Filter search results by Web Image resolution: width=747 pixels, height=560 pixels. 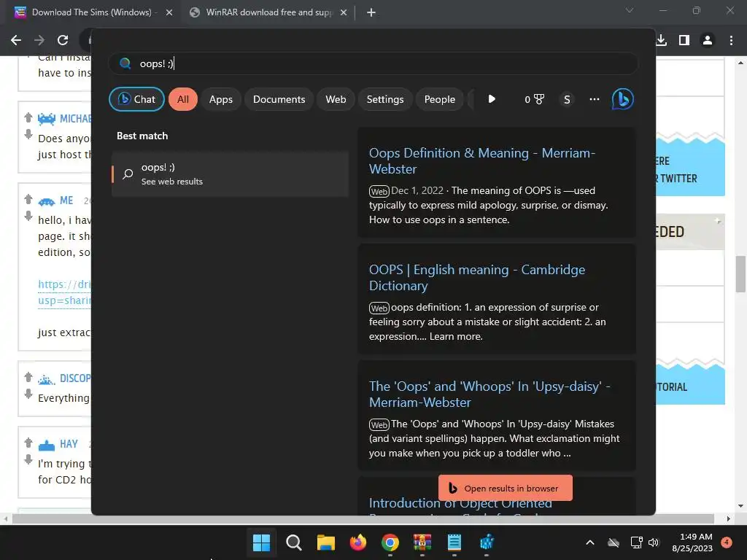pos(336,99)
